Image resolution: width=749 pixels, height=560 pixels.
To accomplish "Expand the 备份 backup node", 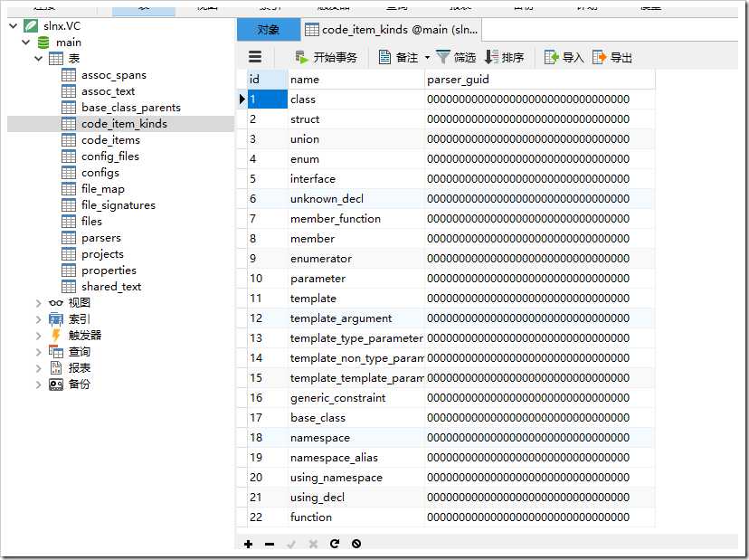I will [38, 384].
